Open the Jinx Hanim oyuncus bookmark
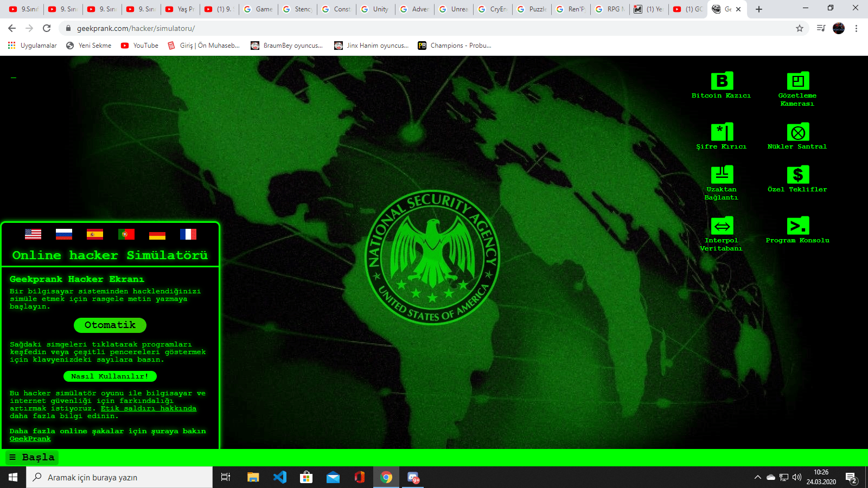 pyautogui.click(x=372, y=46)
